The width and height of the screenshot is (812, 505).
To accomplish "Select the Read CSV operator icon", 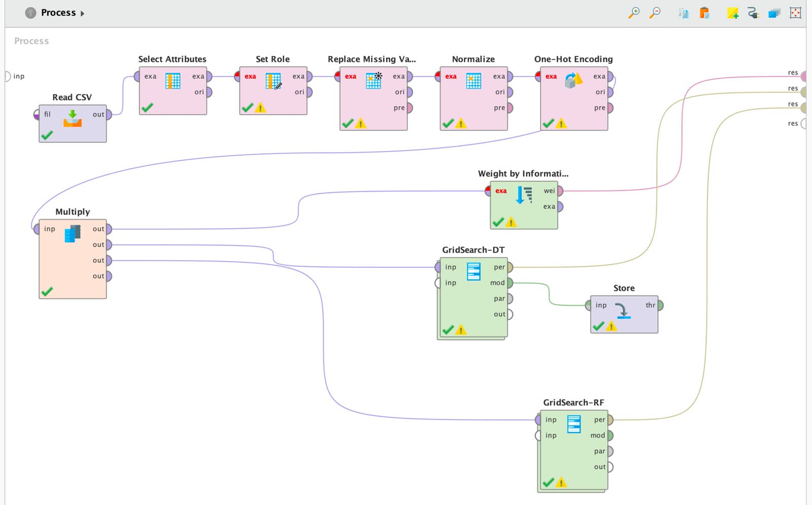I will (73, 119).
